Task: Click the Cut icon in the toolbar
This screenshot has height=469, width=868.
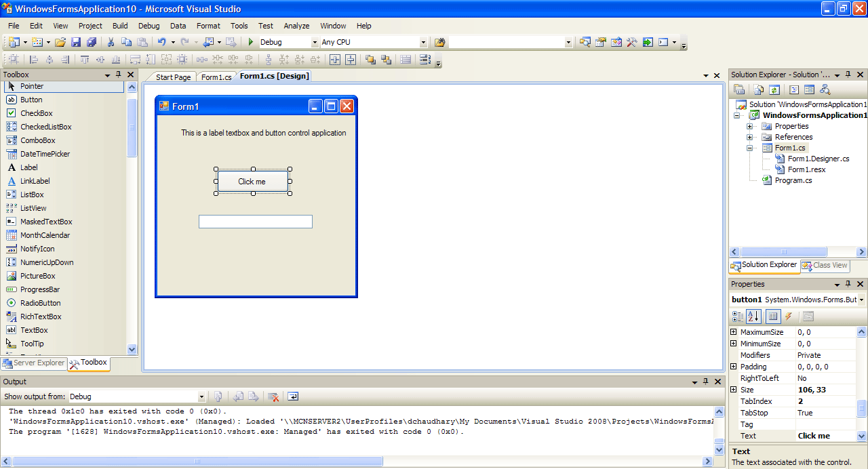Action: pyautogui.click(x=111, y=42)
